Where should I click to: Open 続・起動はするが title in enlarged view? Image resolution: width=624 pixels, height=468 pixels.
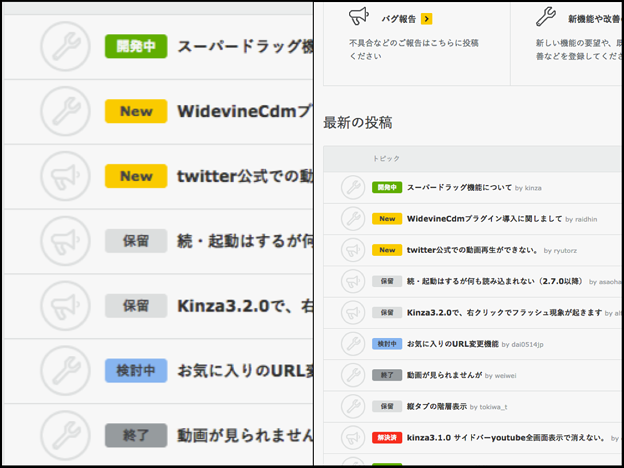[245, 241]
